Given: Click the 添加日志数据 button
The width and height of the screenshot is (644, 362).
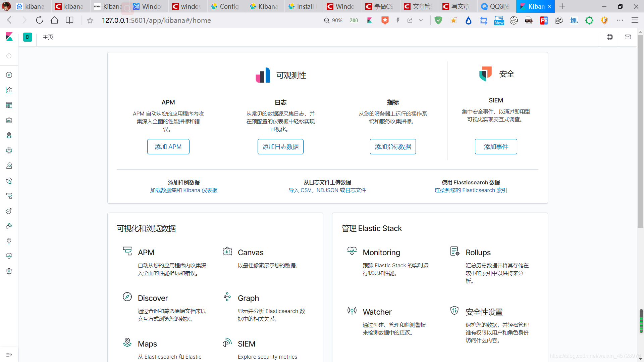Looking at the screenshot, I should pos(280,146).
